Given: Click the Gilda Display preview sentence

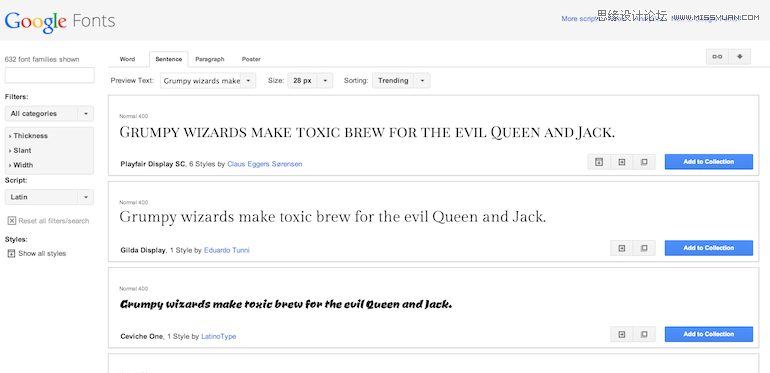Looking at the screenshot, I should tap(332, 217).
